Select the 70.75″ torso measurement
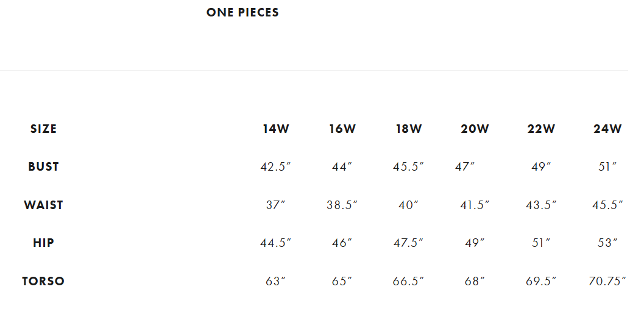 607,282
